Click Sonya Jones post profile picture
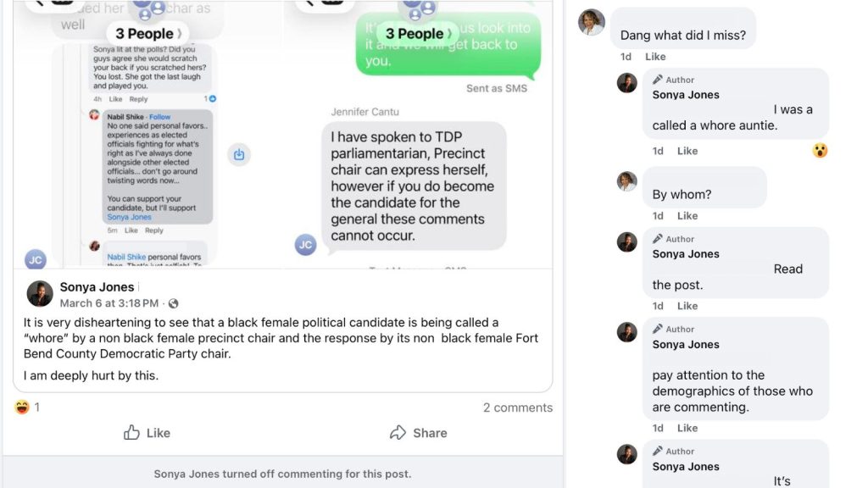This screenshot has width=868, height=488. (40, 293)
